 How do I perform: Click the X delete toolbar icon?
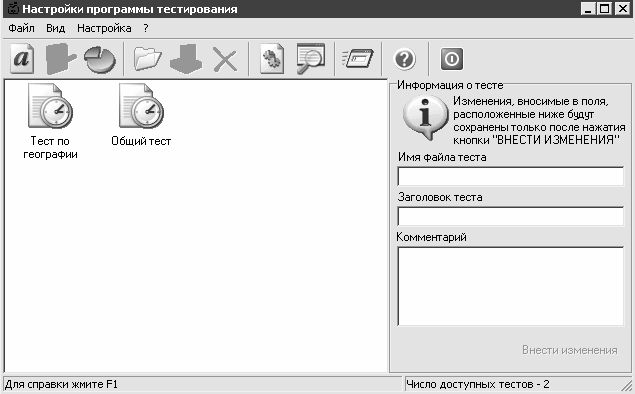225,60
